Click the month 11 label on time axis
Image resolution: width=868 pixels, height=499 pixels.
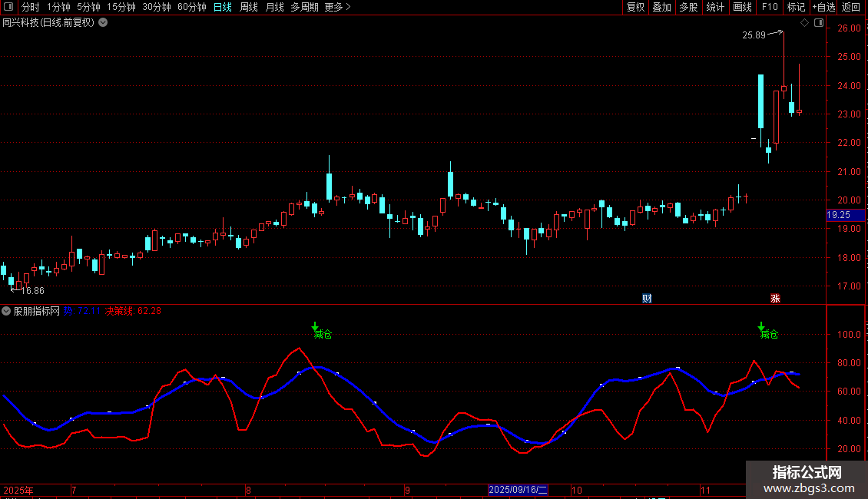(705, 490)
